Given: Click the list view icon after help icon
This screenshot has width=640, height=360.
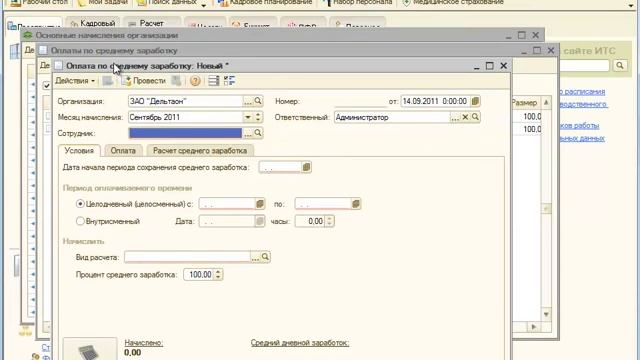Looking at the screenshot, I should tap(213, 81).
